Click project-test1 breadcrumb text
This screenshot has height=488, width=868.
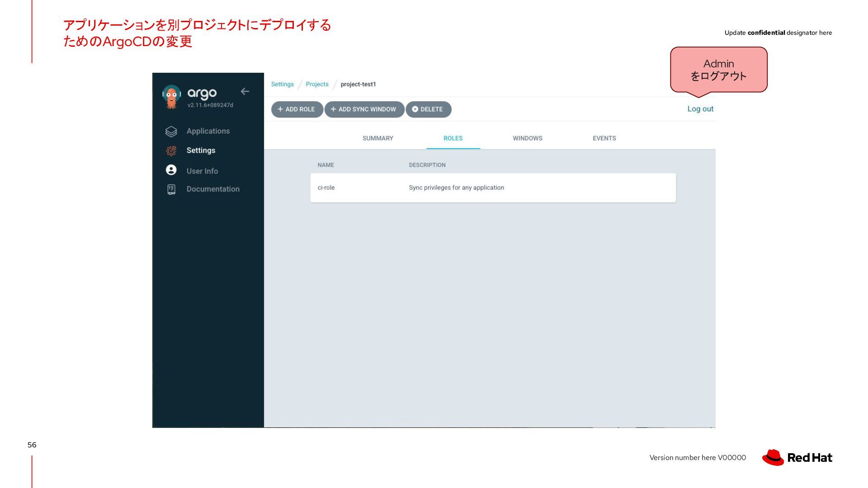(358, 84)
